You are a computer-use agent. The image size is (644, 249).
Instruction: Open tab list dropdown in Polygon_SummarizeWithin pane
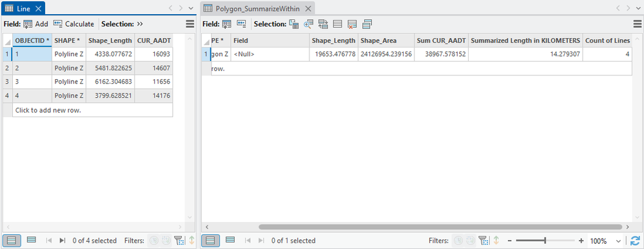(638, 8)
